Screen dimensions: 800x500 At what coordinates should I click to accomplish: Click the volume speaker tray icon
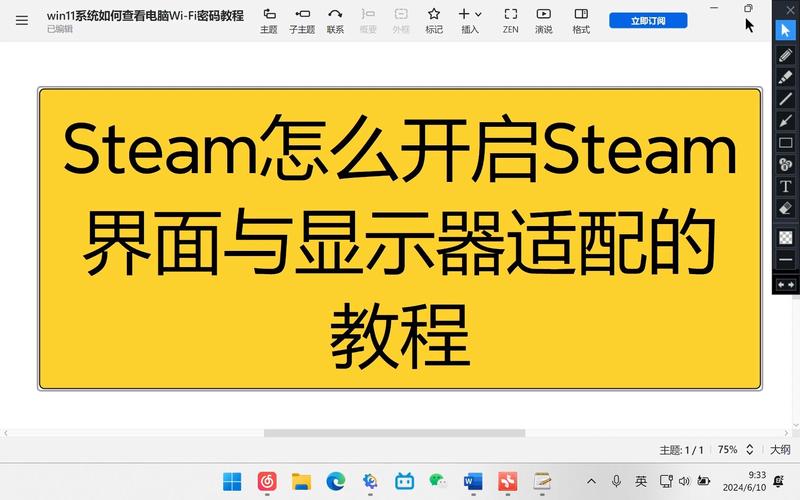[x=684, y=481]
